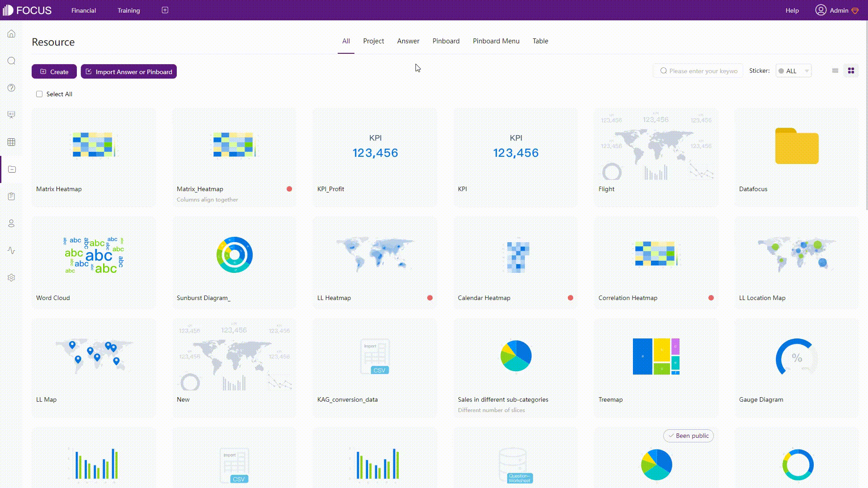Switch to the Table tab
The image size is (868, 488).
540,41
